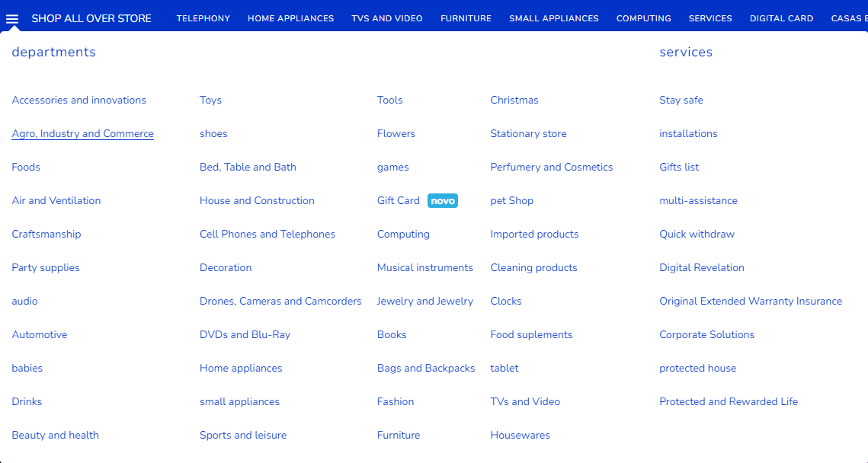868x463 pixels.
Task: Select Digital Card in the top bar
Action: tap(782, 18)
